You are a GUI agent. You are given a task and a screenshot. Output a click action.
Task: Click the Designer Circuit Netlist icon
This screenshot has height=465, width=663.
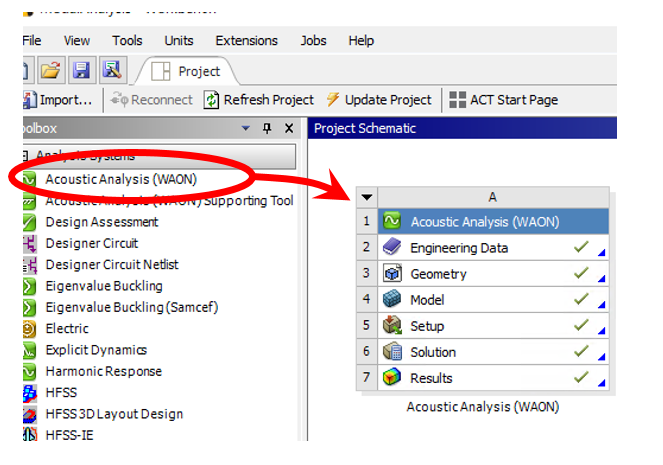(30, 265)
